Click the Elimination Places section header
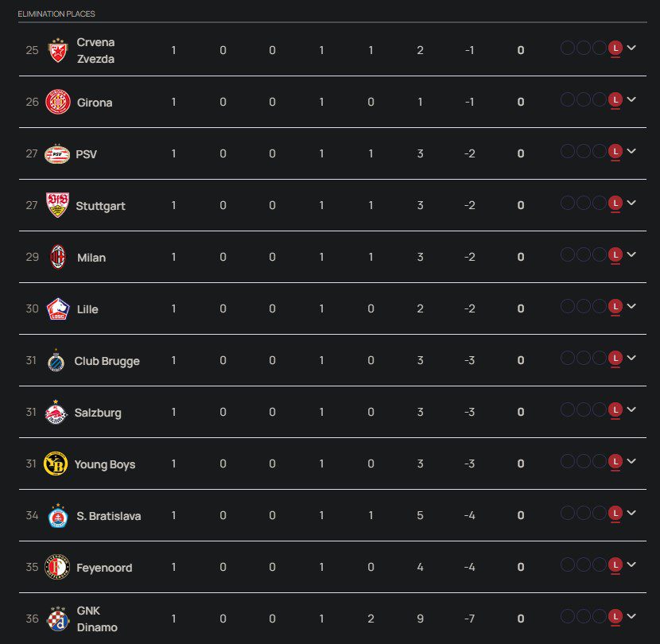Screen dimensions: 660x644 point(56,14)
